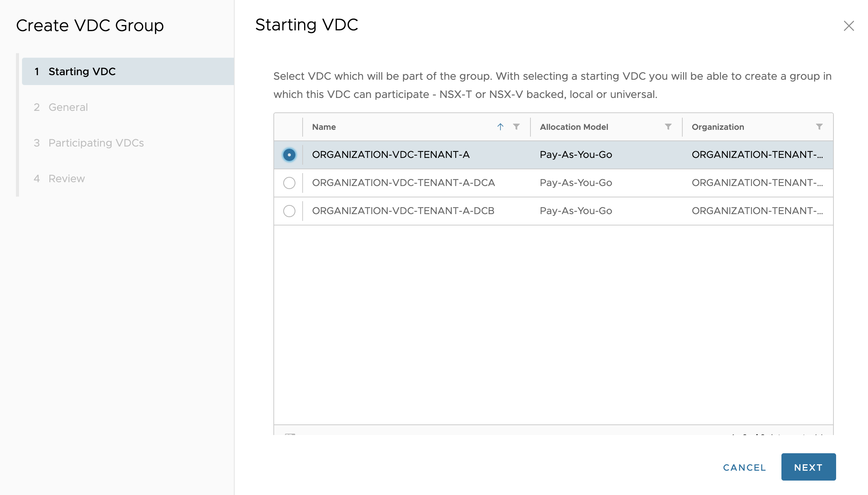Open the Organization column filter

[x=819, y=127]
